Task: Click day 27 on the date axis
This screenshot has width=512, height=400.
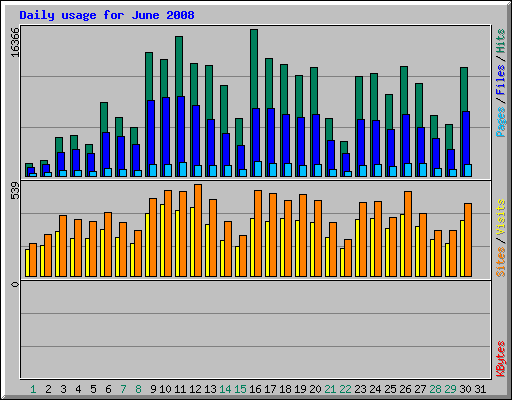Action: pos(420,389)
